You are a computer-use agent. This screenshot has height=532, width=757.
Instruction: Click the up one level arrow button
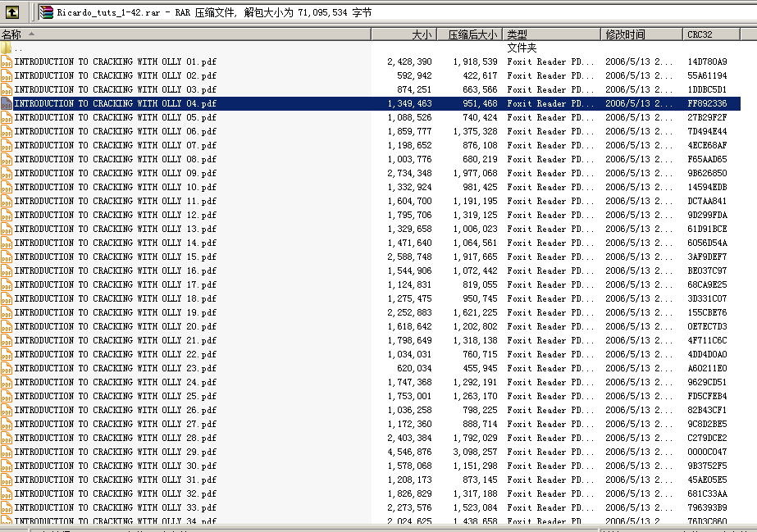[x=12, y=12]
